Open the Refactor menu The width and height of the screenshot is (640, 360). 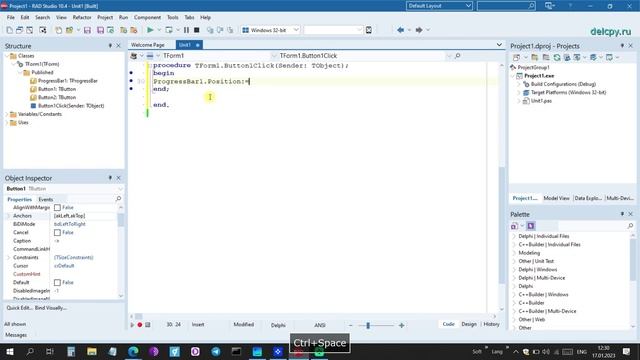click(x=82, y=18)
